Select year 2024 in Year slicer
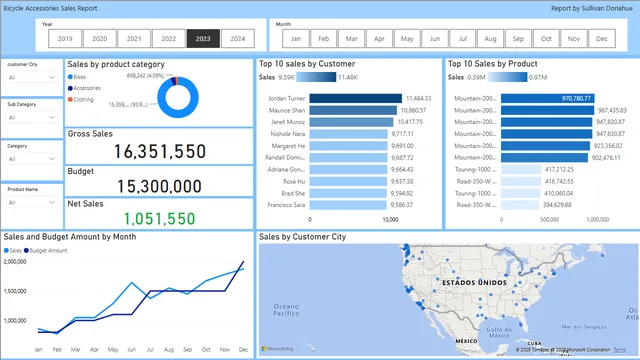The image size is (640, 360). pyautogui.click(x=238, y=39)
